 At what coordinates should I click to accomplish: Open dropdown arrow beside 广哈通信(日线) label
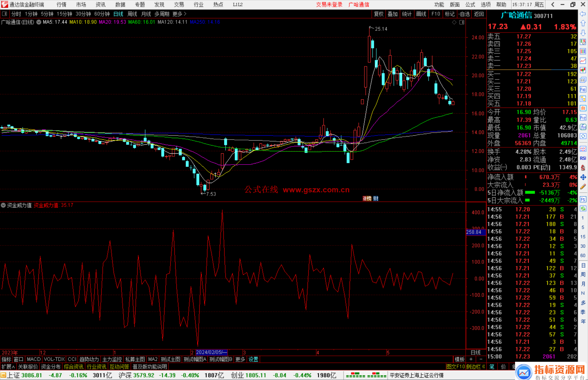tap(39, 22)
